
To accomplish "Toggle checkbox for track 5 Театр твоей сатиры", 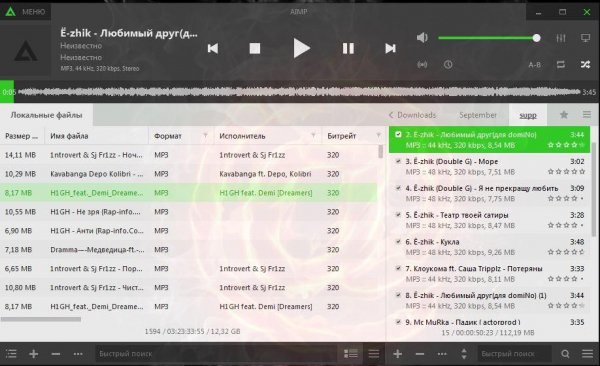I will click(x=398, y=215).
